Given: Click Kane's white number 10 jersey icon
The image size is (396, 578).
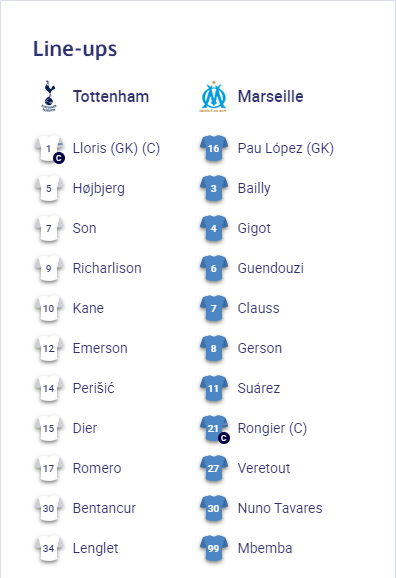Looking at the screenshot, I should [49, 308].
